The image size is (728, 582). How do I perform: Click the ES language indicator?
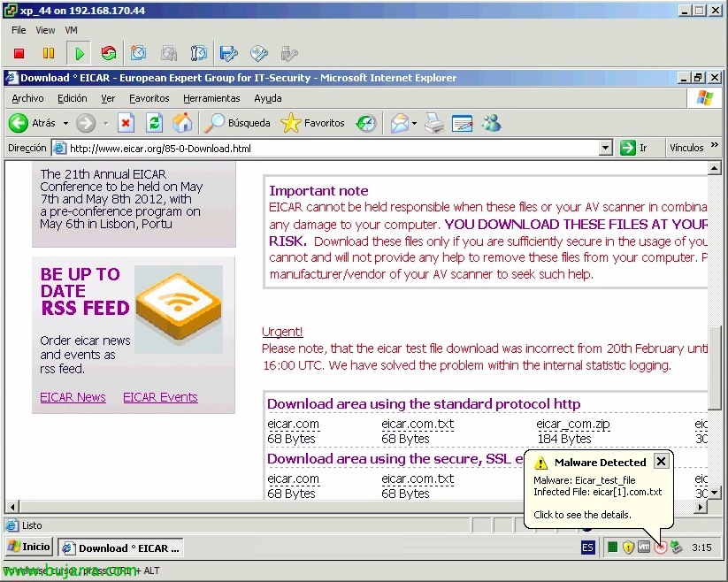[587, 548]
